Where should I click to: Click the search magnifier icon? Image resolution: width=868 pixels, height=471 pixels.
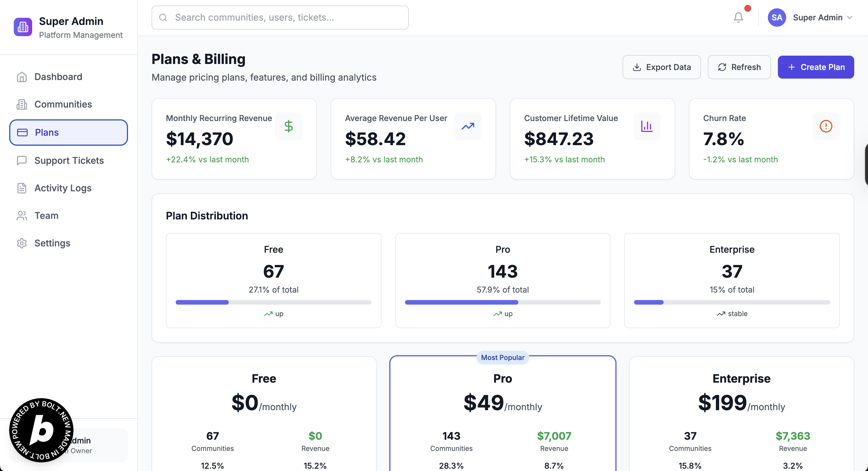(163, 17)
